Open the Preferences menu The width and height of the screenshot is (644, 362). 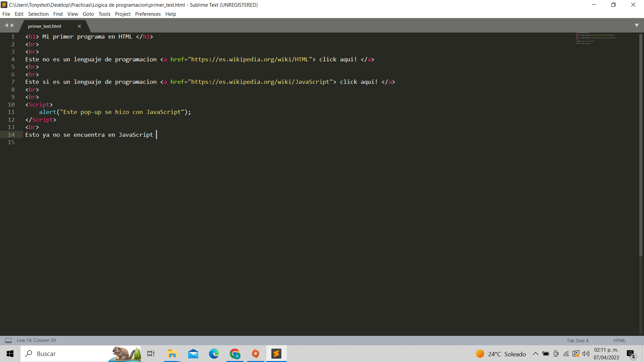[x=148, y=14]
